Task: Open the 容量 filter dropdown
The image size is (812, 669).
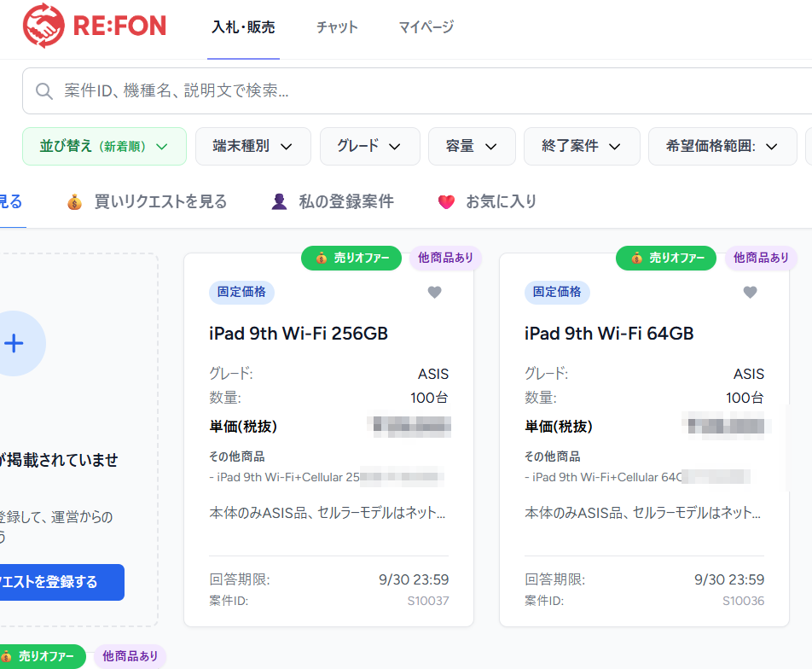Action: pyautogui.click(x=472, y=146)
